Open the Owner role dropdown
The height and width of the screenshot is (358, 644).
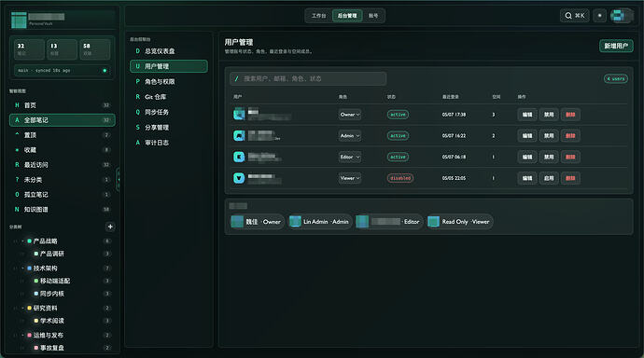click(x=350, y=115)
